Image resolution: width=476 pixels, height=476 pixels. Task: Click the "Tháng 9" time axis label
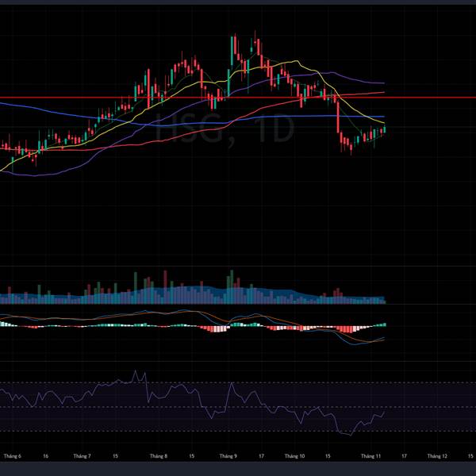coord(228,456)
